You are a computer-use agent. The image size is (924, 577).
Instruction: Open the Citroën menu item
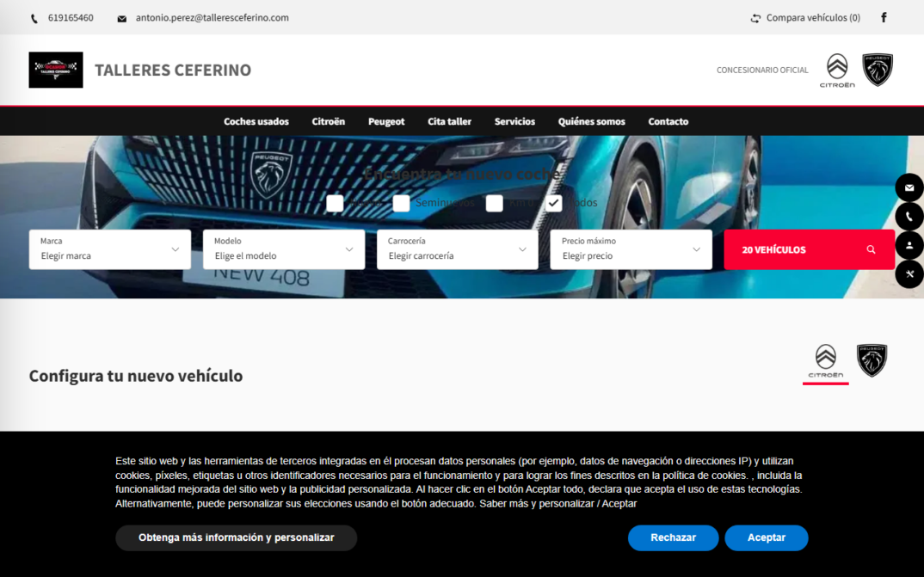[329, 121]
